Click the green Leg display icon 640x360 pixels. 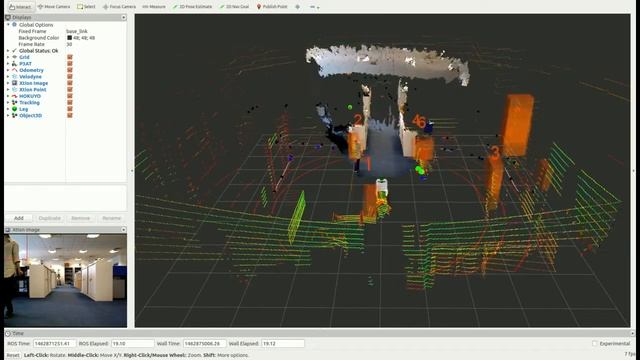pyautogui.click(x=15, y=109)
